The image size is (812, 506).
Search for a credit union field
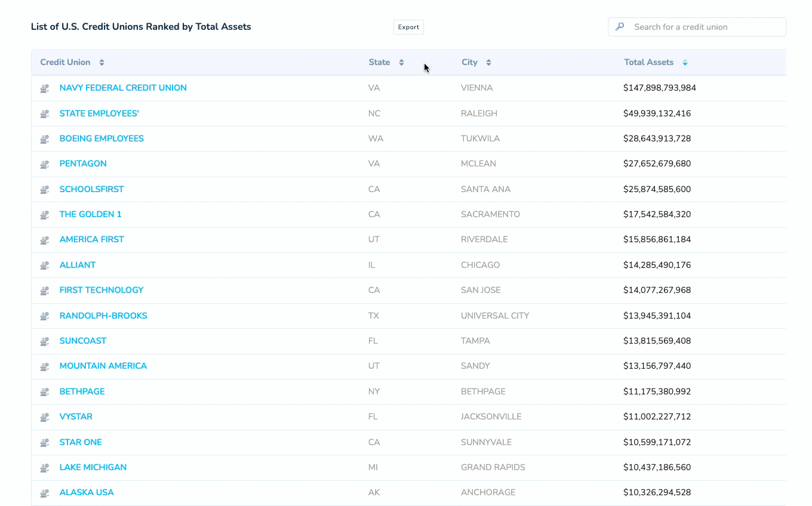[x=697, y=27]
